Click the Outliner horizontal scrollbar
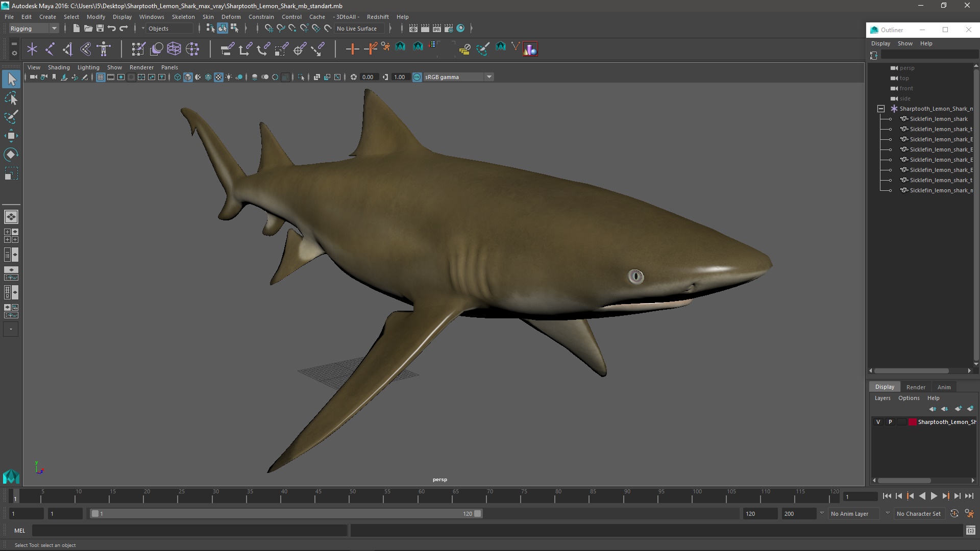980x551 pixels. (x=911, y=371)
